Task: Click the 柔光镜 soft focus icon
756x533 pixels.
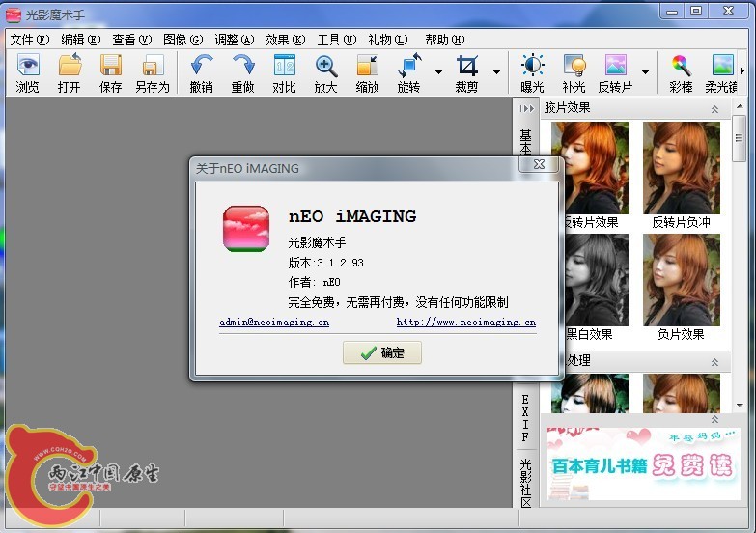Action: tap(722, 65)
